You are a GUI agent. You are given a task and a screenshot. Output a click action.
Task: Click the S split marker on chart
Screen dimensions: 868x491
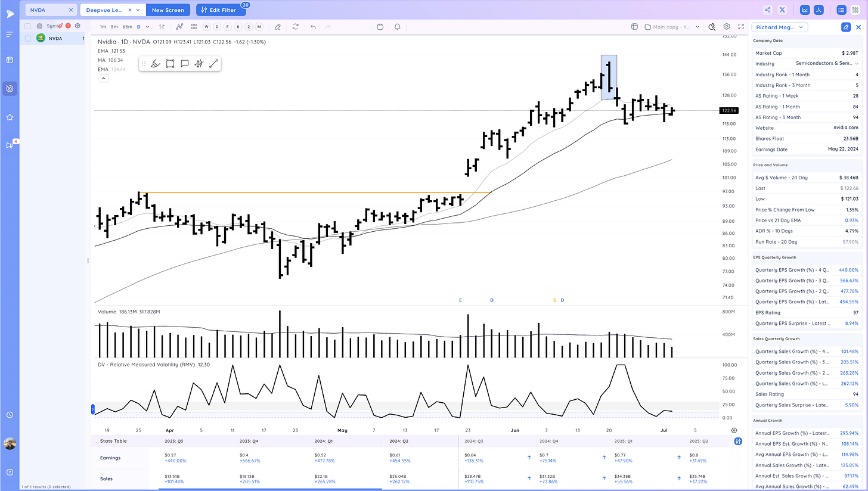point(554,300)
